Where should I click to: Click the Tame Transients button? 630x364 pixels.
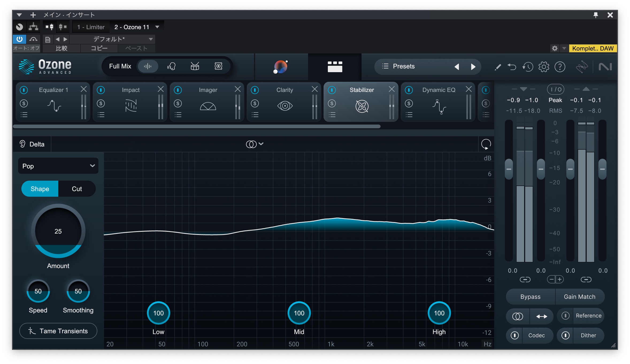58,331
